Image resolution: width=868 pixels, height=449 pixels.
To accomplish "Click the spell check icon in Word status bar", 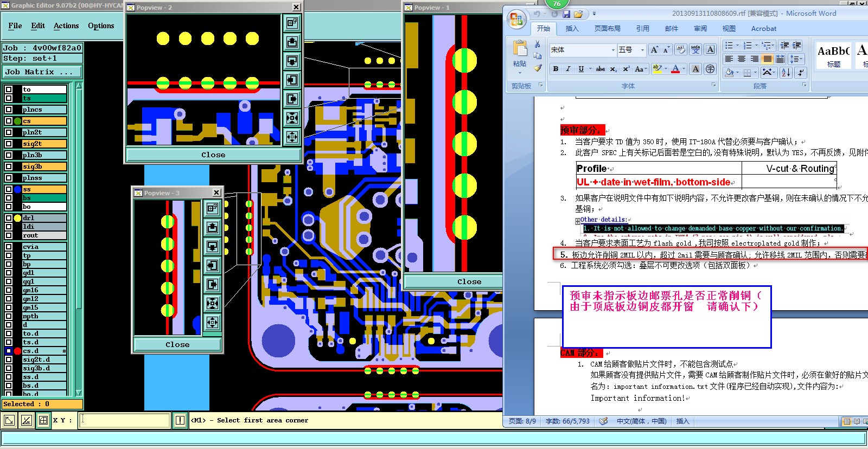I will point(603,421).
